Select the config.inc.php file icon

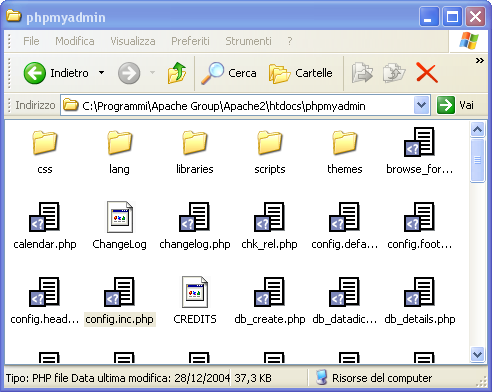(x=119, y=292)
